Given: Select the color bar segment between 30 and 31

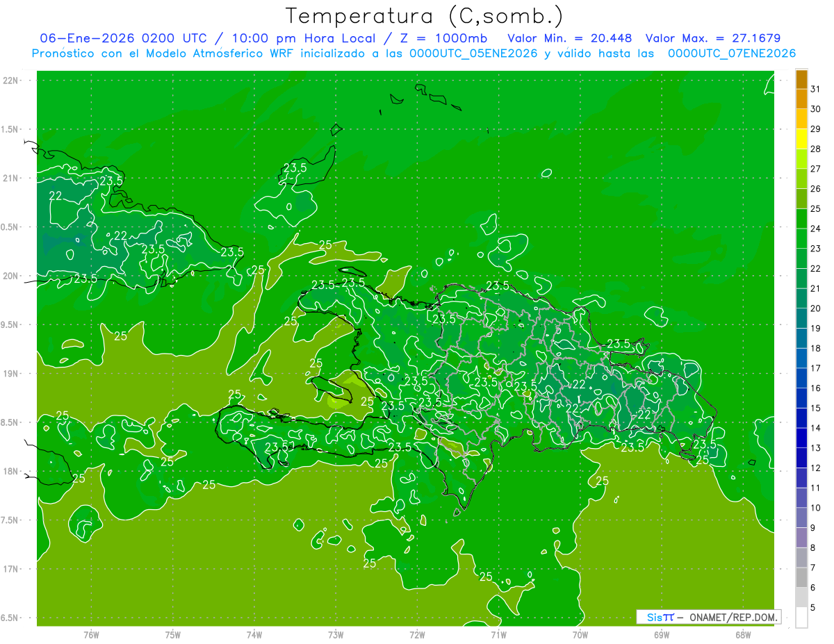Looking at the screenshot, I should pyautogui.click(x=801, y=99).
